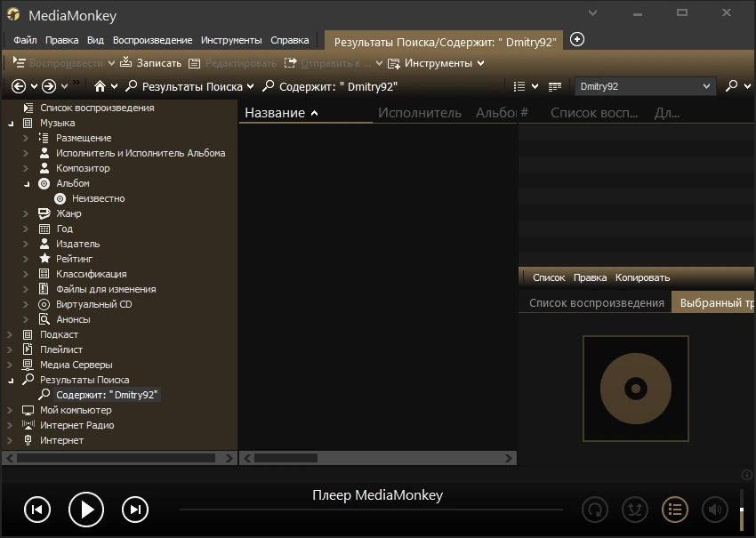The image size is (756, 538).
Task: Open the Dmitry92 search combo box
Action: tap(645, 87)
